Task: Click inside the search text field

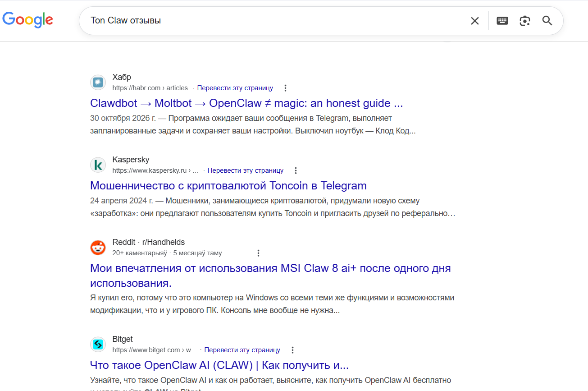Action: [x=270, y=21]
